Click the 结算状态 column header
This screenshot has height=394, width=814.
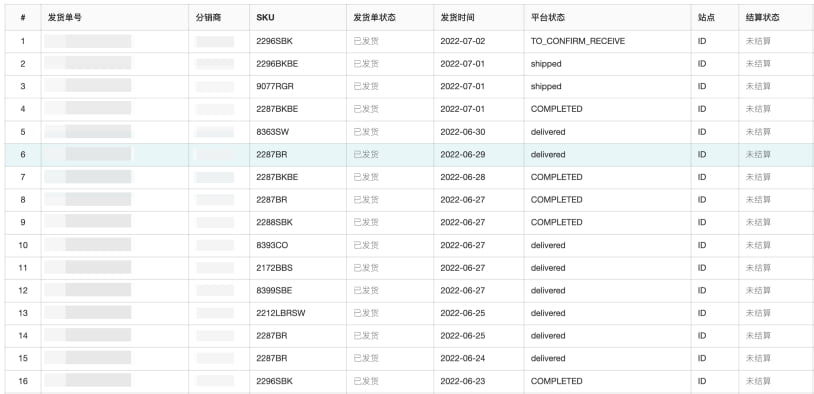[763, 18]
